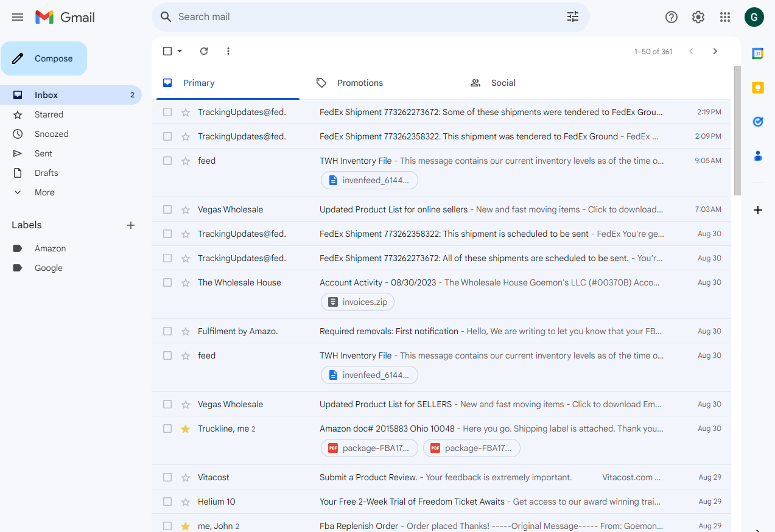The height and width of the screenshot is (532, 775).
Task: Click the search magnifier icon
Action: 166,17
